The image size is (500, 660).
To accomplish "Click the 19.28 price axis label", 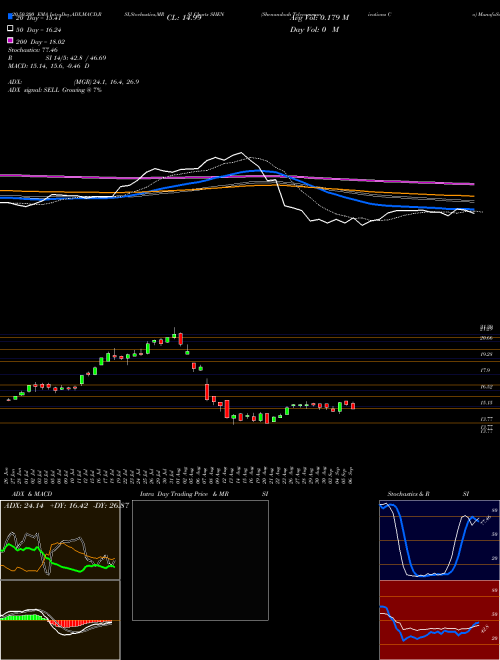I will (487, 354).
